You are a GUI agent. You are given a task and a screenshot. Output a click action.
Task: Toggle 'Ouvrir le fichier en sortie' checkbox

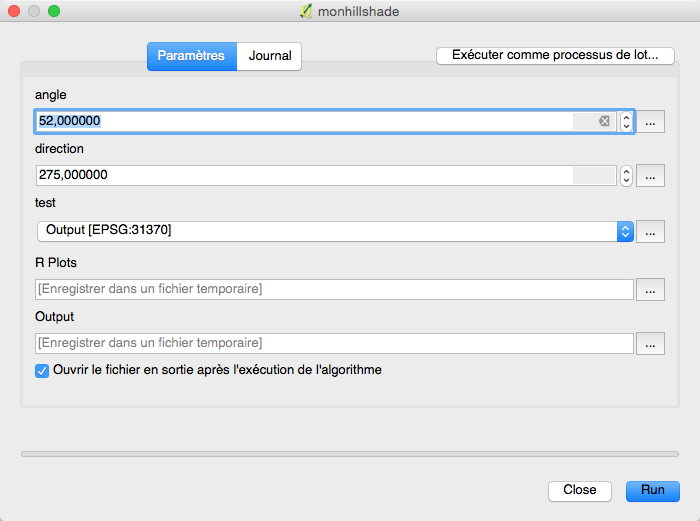[x=42, y=370]
